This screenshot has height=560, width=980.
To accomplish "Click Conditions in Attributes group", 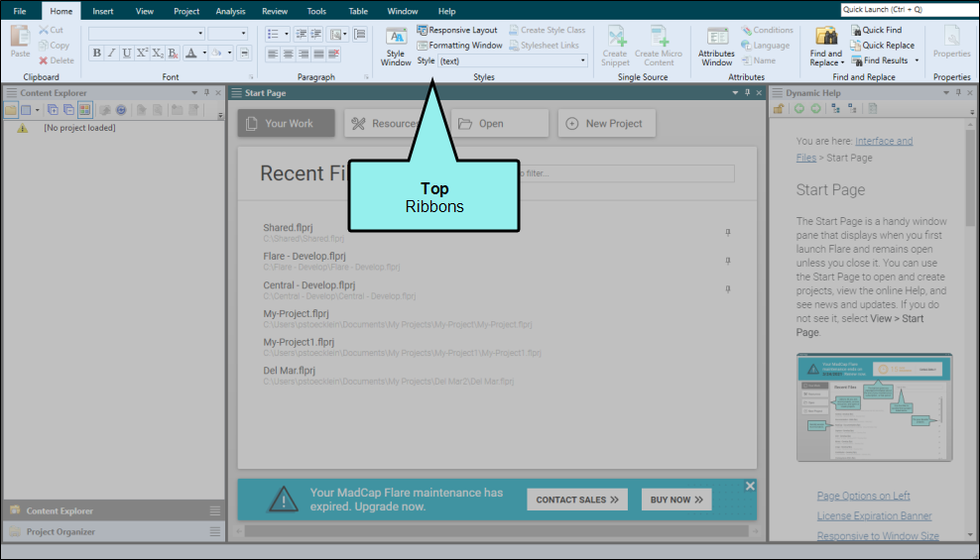I will pyautogui.click(x=767, y=30).
